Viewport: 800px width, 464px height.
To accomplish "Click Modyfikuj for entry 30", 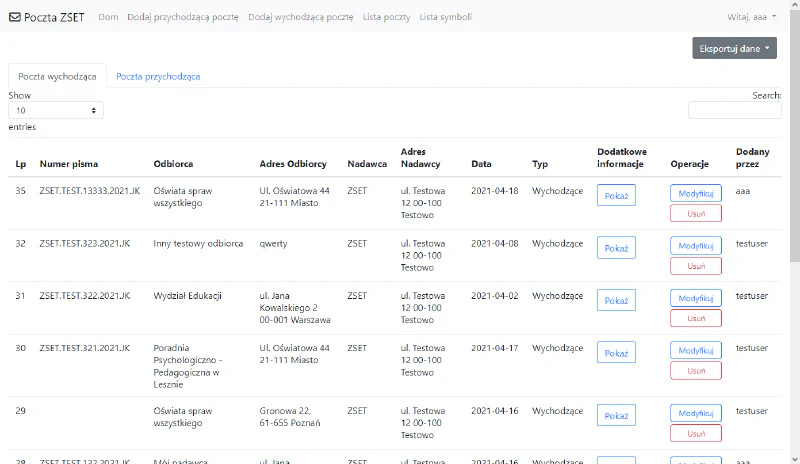I will [695, 350].
